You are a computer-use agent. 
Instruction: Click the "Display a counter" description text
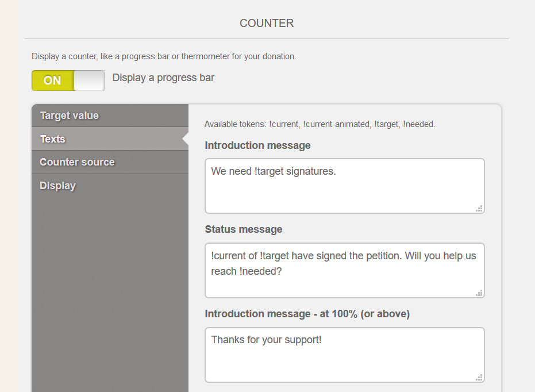pos(164,56)
